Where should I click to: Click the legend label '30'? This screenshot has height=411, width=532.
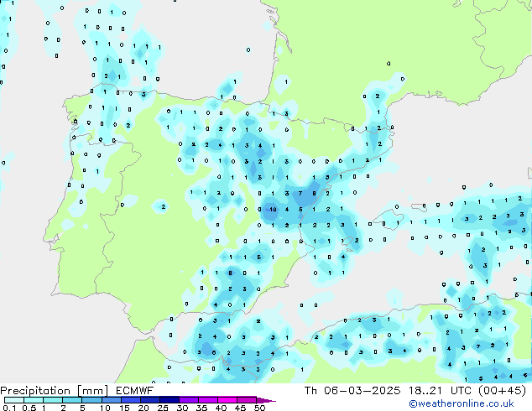pos(182,408)
